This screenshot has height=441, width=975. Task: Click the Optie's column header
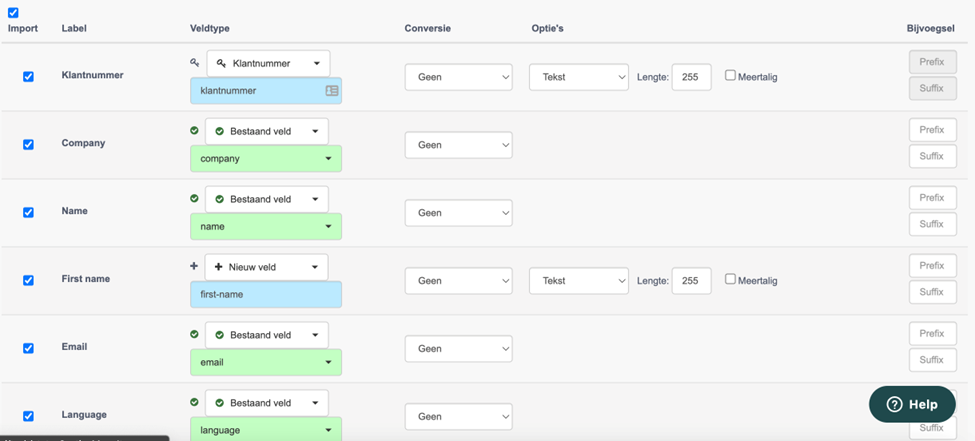(548, 29)
